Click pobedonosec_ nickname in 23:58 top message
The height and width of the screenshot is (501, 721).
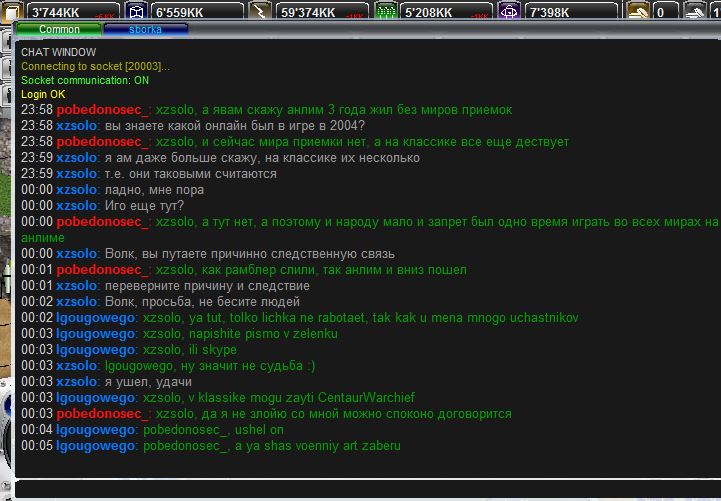pos(104,110)
